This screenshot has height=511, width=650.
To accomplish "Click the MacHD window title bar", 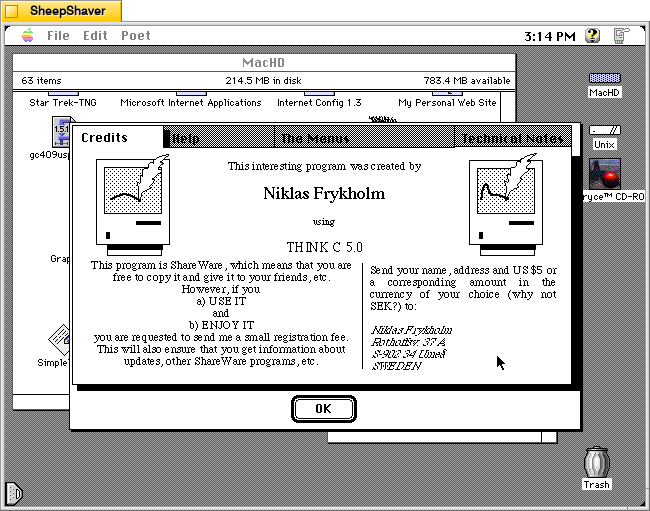I will (x=264, y=63).
